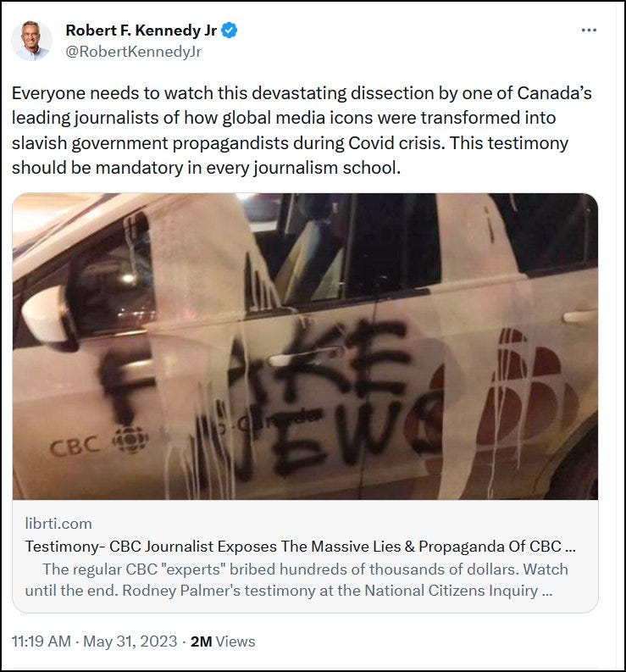Click the CBC lettering on the car
The image size is (626, 672).
[x=75, y=447]
